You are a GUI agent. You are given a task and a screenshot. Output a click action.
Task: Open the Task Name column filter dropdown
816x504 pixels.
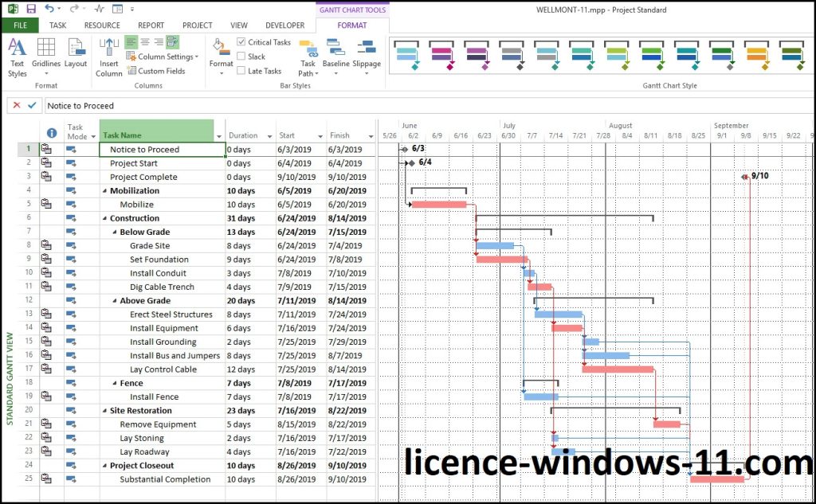pos(210,135)
